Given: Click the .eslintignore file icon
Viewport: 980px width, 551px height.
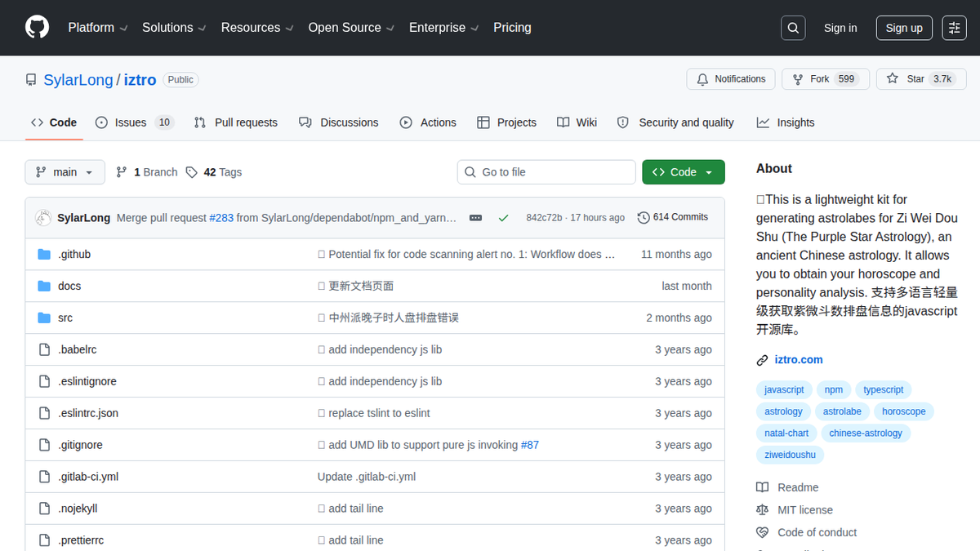Looking at the screenshot, I should point(44,382).
